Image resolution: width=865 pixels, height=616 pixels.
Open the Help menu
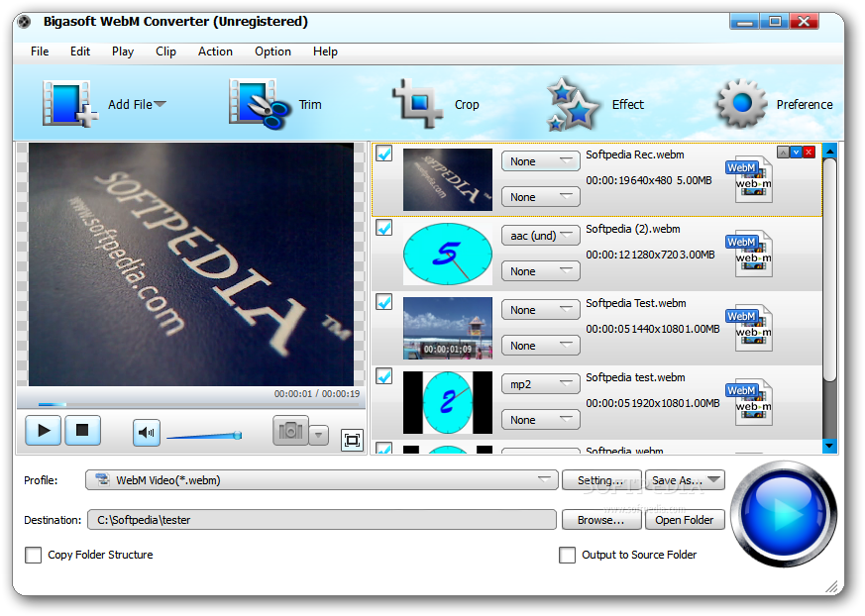pos(325,51)
